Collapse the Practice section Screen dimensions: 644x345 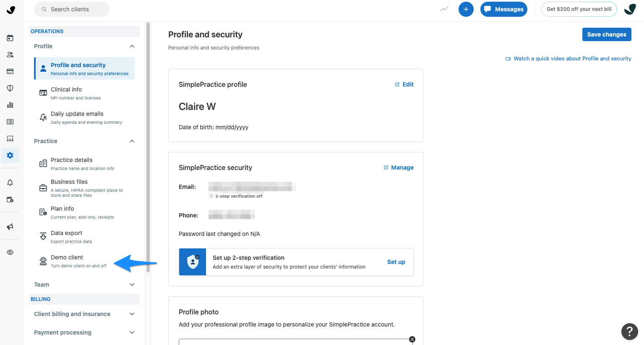click(x=132, y=141)
